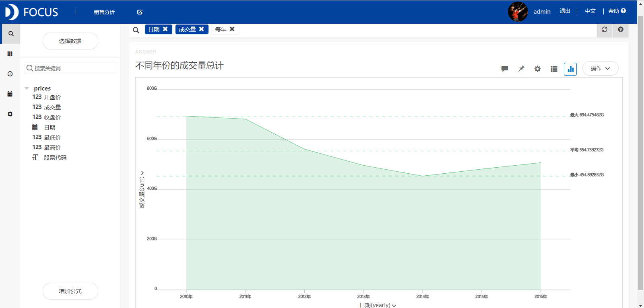Open the grid dashboard icon in sidebar
This screenshot has height=308, width=644.
[10, 54]
